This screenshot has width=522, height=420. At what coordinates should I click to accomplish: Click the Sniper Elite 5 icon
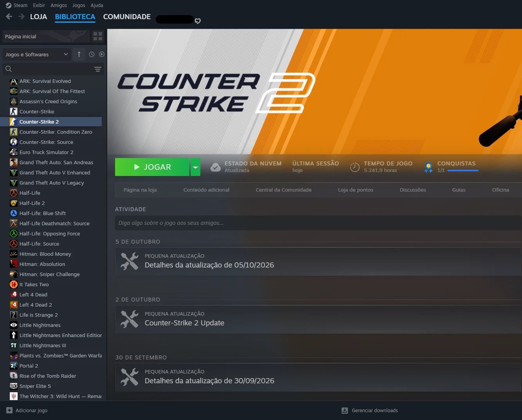pos(14,386)
